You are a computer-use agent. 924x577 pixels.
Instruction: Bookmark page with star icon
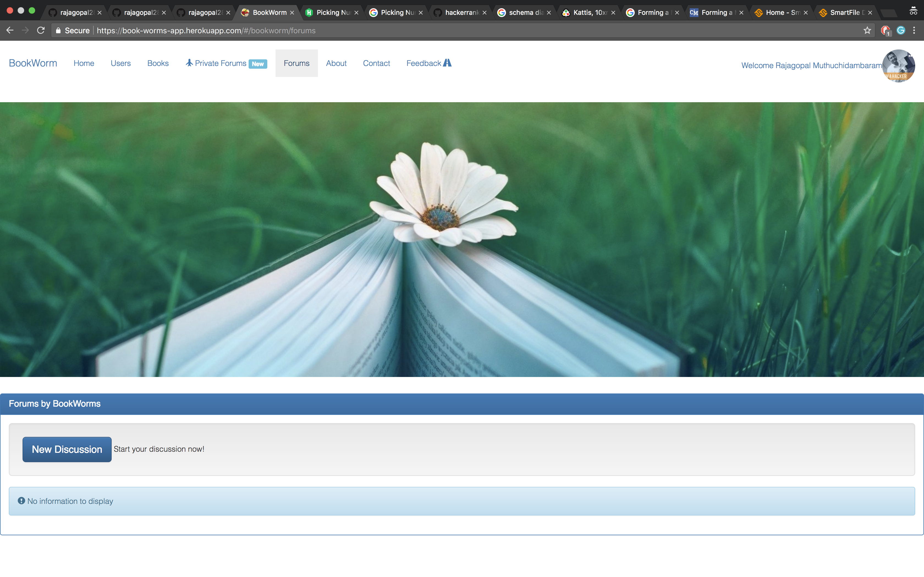867,30
